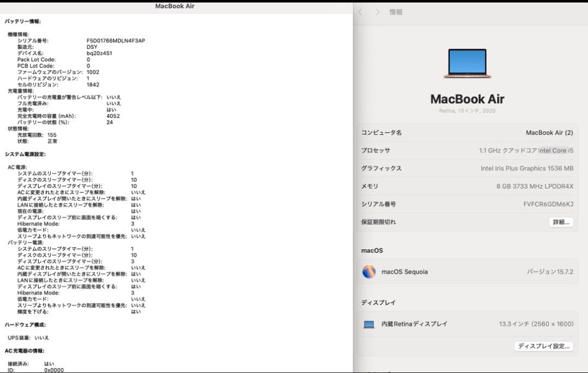The height and width of the screenshot is (373, 588).
Task: Click the Retina, 13インチ, 2020 subtitle
Action: coord(467,111)
